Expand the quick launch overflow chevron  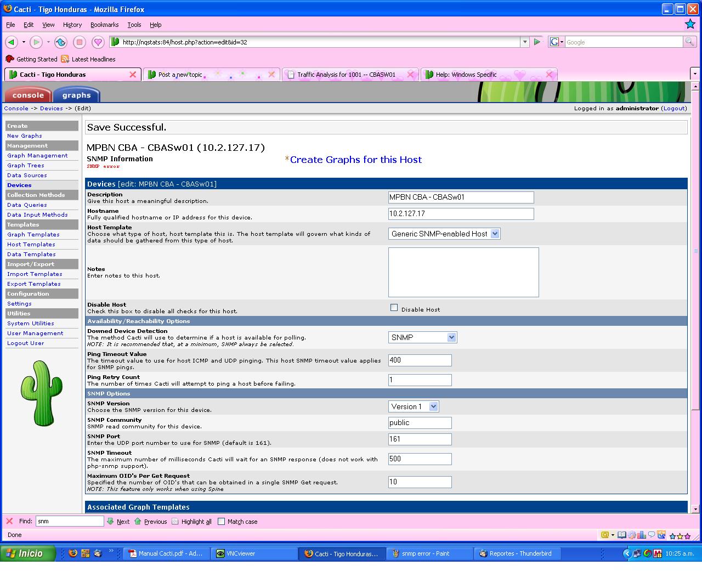coord(111,551)
